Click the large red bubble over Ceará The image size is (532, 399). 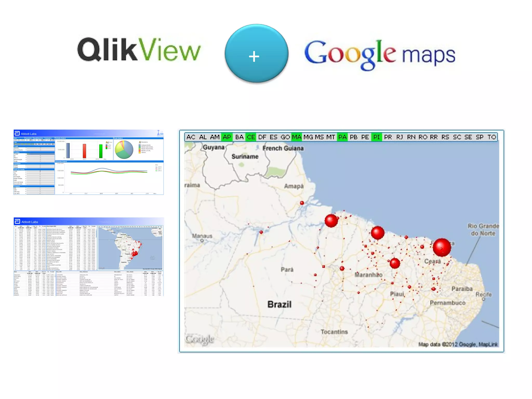pyautogui.click(x=442, y=247)
